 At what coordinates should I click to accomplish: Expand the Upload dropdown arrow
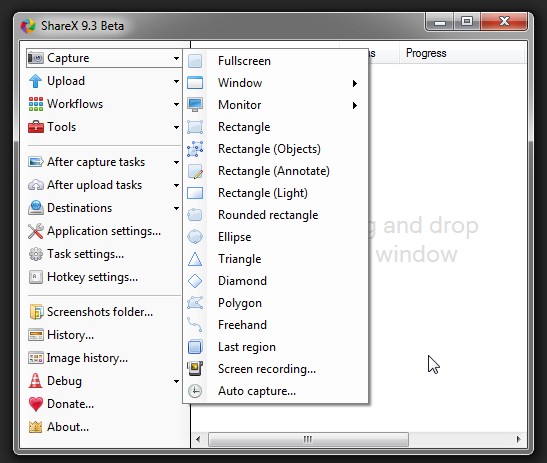pyautogui.click(x=177, y=81)
